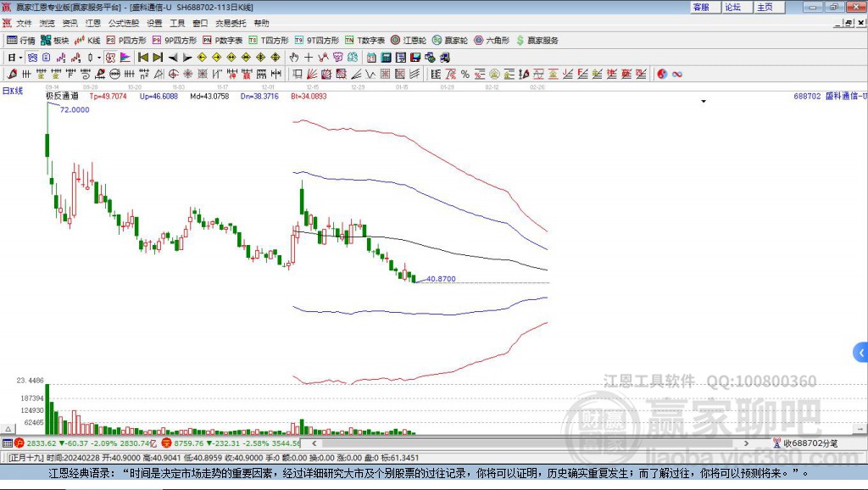Toggle the 权 adjusted-price icon
The image size is (868, 490).
pyautogui.click(x=110, y=58)
